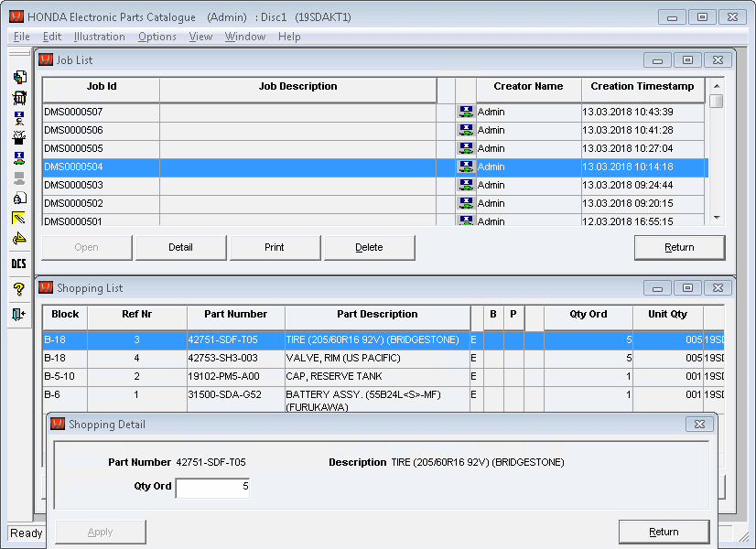Click the yellow pencil note icon
The image size is (756, 549).
pos(19,219)
